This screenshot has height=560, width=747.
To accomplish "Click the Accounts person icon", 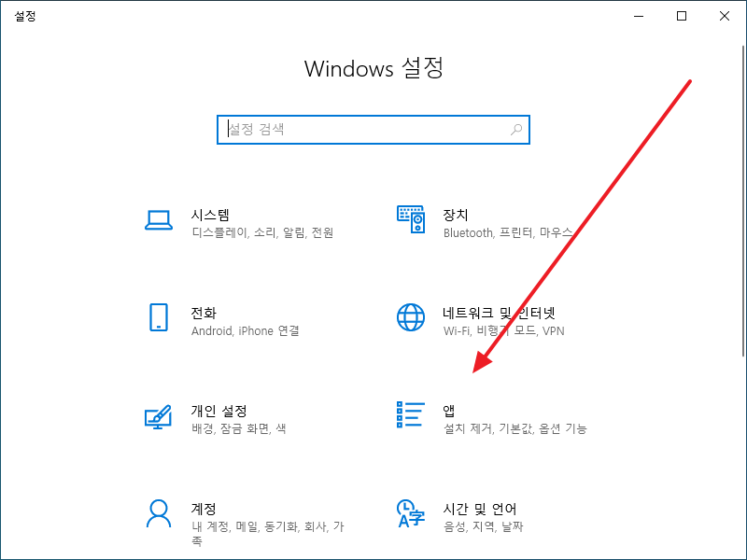I will [x=159, y=513].
